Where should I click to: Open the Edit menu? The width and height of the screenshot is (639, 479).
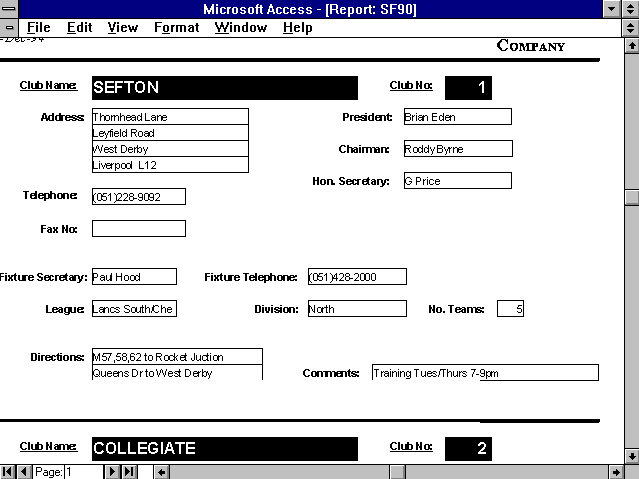pos(79,28)
